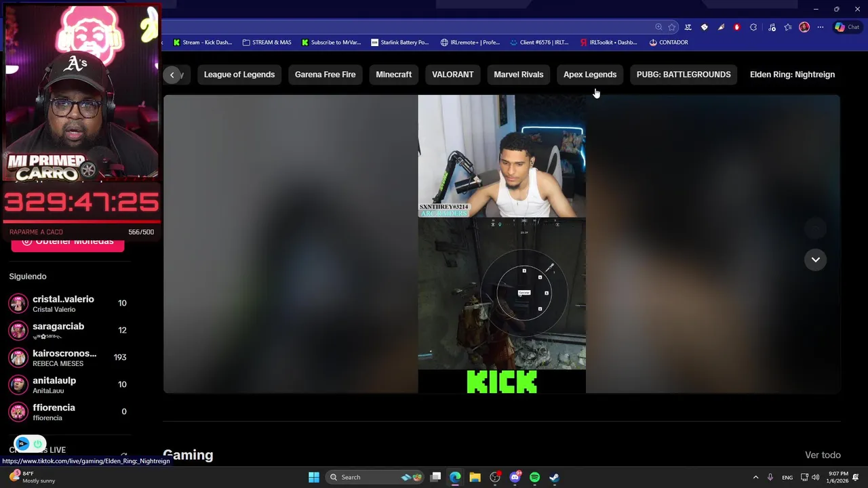This screenshot has width=868, height=488.
Task: Click the taskbar Search box
Action: [374, 477]
